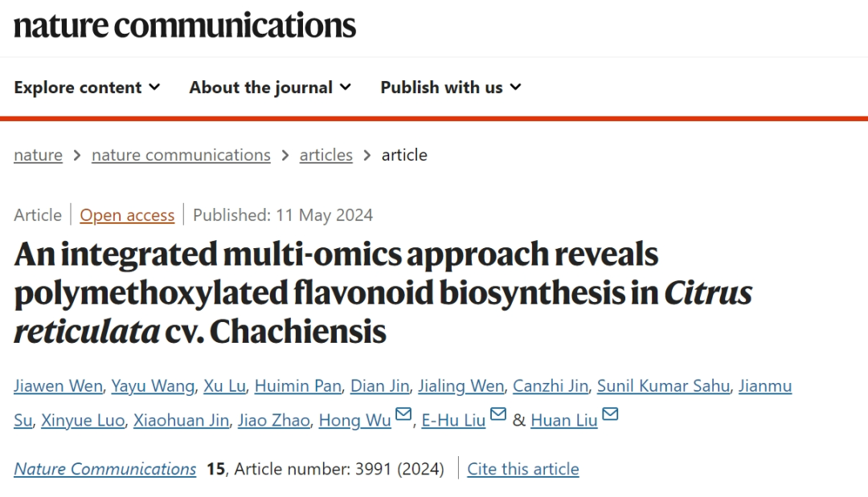Open the About the journal menu

tap(270, 88)
